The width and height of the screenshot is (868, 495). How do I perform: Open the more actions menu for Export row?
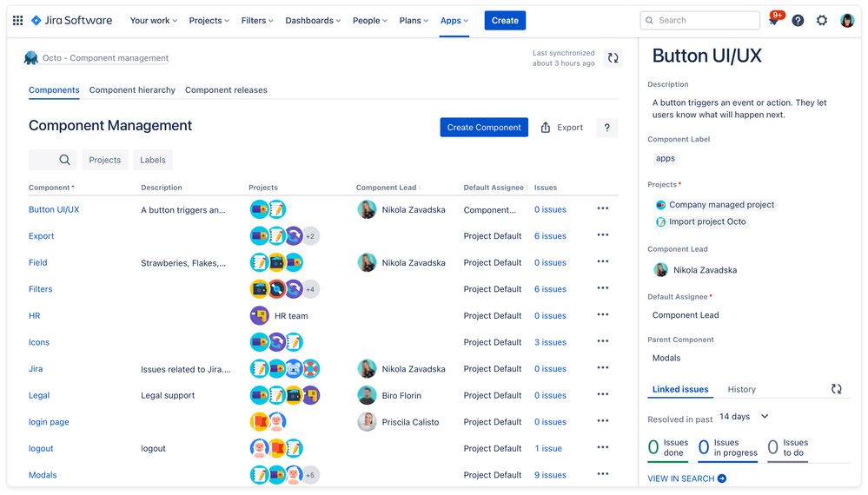[603, 235]
